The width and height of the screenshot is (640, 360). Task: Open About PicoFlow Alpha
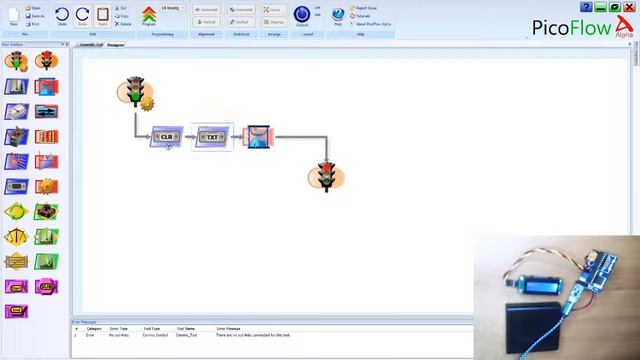click(x=370, y=24)
